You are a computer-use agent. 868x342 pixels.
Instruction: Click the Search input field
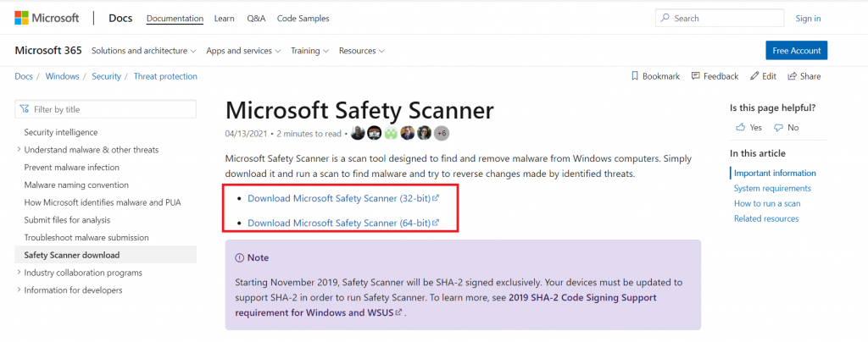click(720, 19)
